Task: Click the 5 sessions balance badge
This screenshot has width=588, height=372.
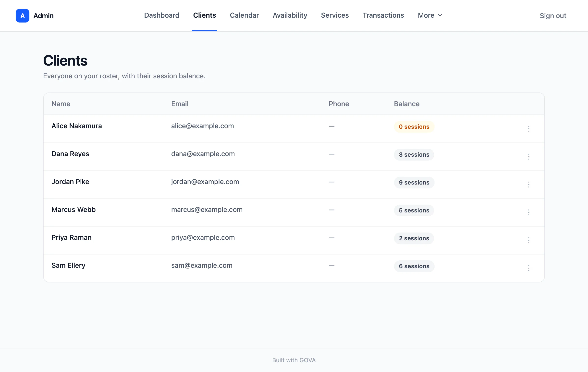Action: [414, 210]
